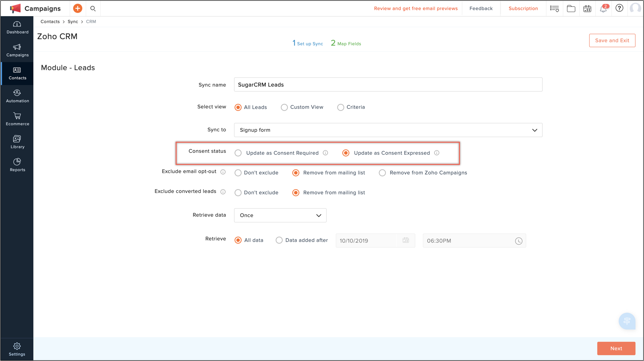Open the help question mark icon
Screen dimensions: 644x361
tap(620, 8)
